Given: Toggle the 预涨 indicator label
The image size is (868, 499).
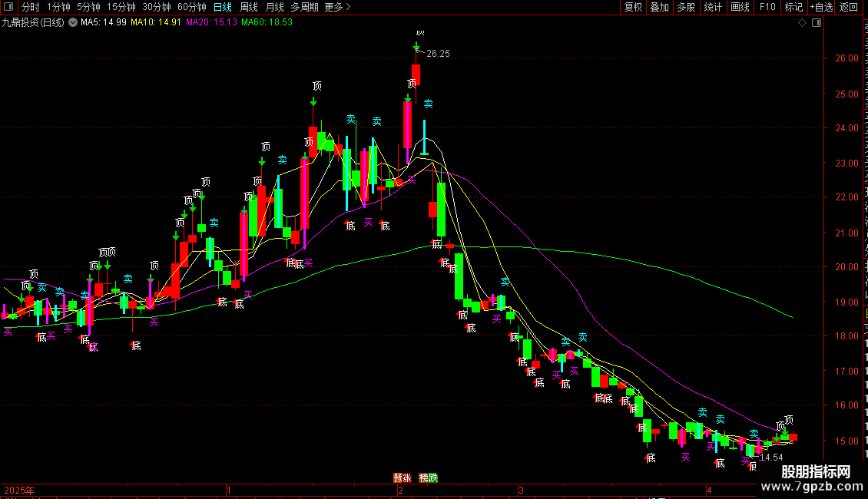Looking at the screenshot, I should click(x=403, y=478).
